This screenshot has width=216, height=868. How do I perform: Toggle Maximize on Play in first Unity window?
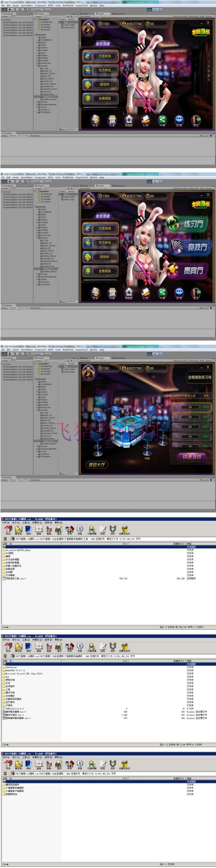(180, 17)
